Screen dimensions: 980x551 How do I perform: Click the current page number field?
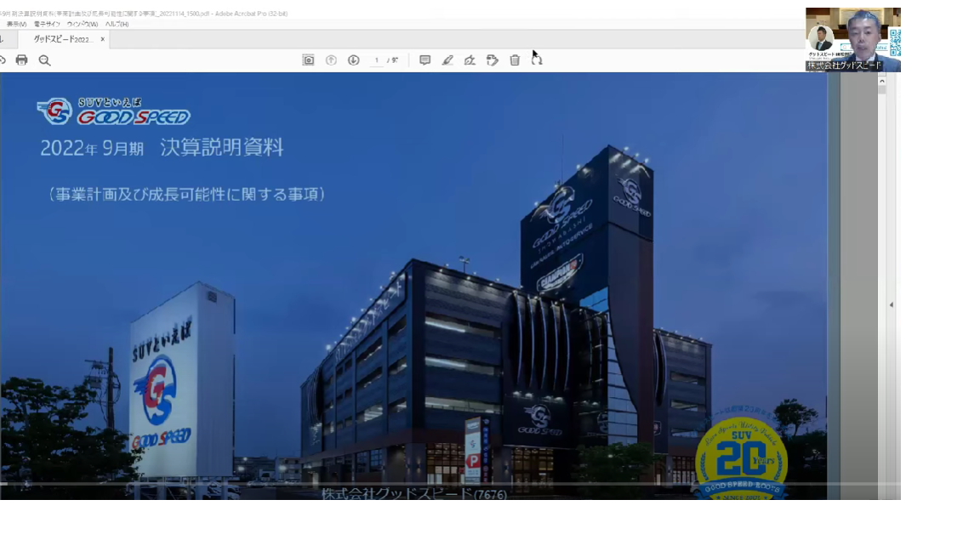pyautogui.click(x=376, y=60)
